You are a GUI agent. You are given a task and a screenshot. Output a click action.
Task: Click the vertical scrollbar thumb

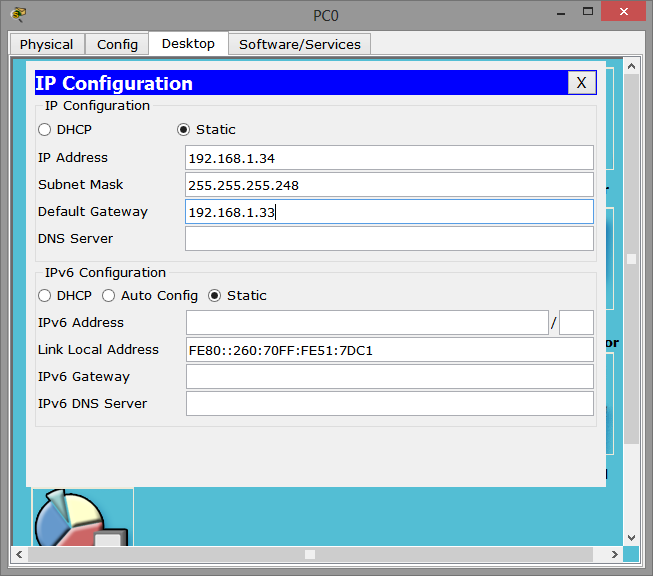631,259
